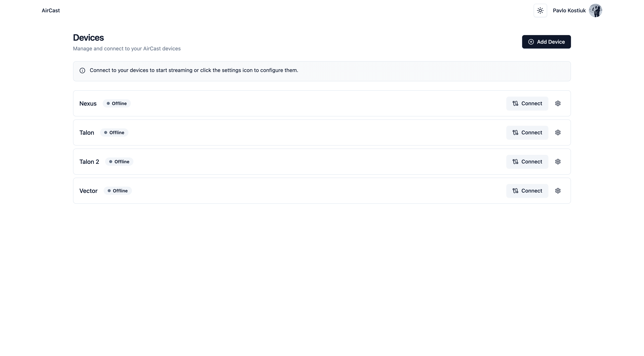Open settings for the Vector device
644x356 pixels.
click(x=558, y=191)
